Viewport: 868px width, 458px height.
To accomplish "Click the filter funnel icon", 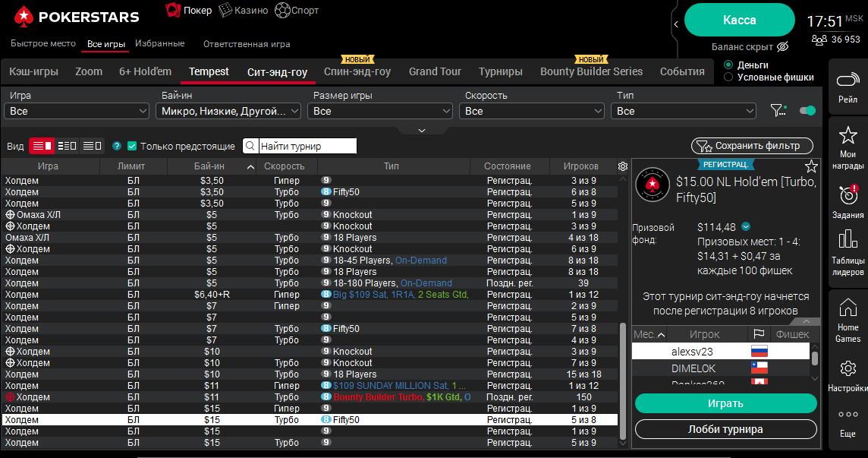I will (x=778, y=110).
